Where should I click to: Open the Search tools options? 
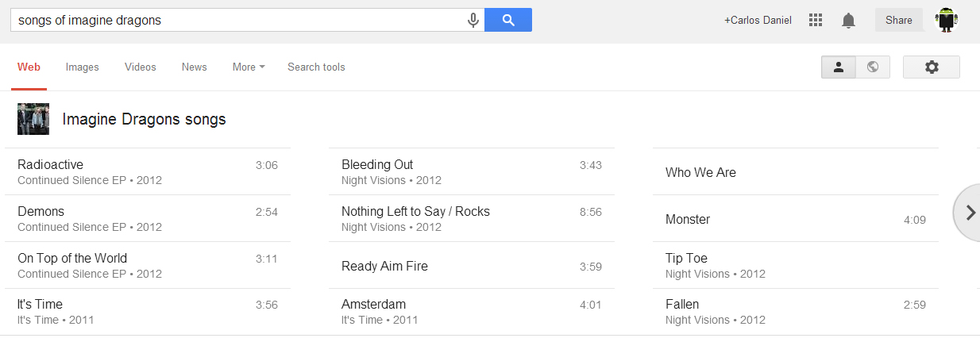point(316,67)
